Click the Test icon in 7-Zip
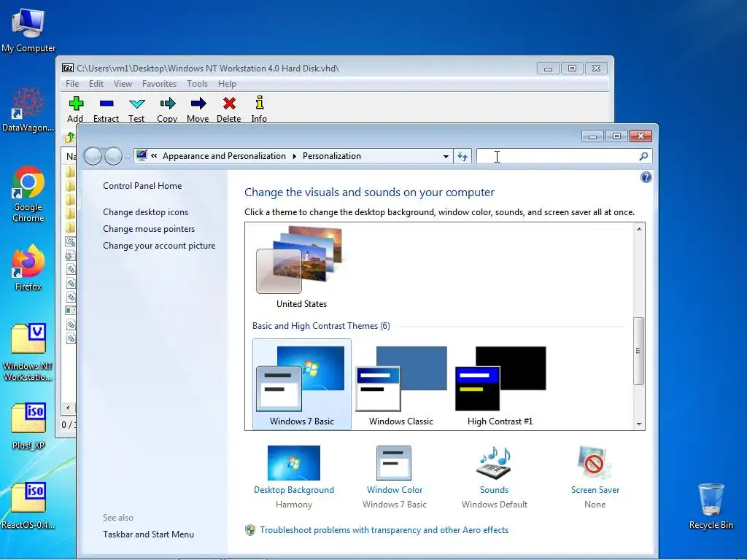Viewport: 747px width, 560px height. pos(136,104)
